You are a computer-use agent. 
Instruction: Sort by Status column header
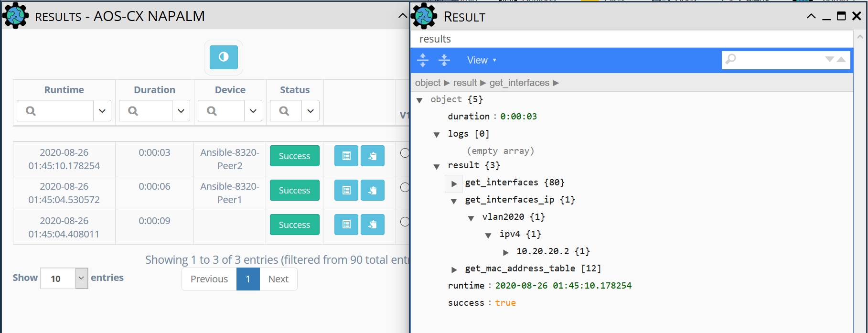[295, 90]
